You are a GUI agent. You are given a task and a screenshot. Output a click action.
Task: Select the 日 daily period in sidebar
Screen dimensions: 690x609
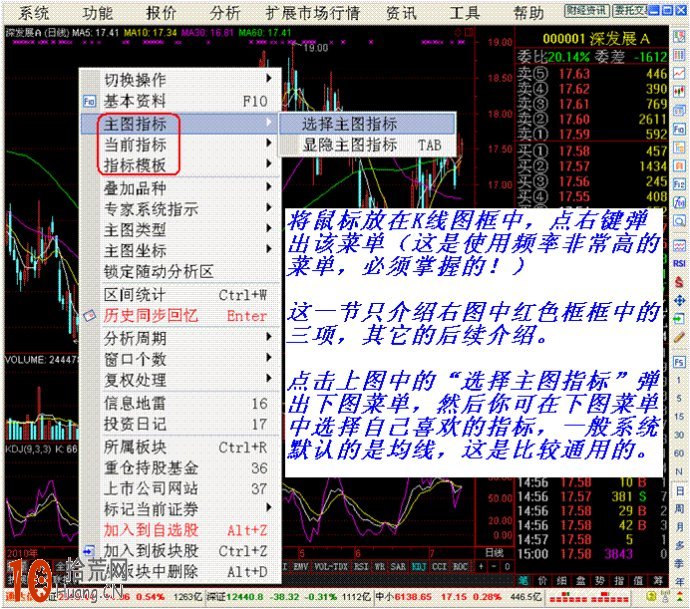(x=679, y=490)
